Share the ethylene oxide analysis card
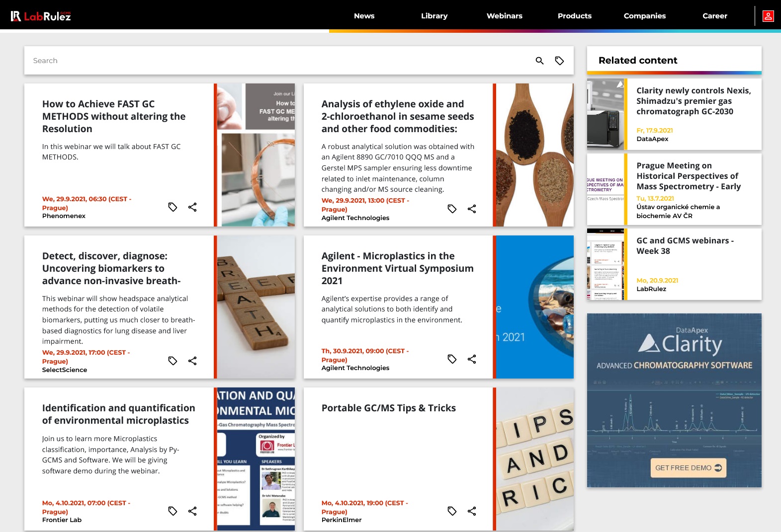 pyautogui.click(x=472, y=209)
